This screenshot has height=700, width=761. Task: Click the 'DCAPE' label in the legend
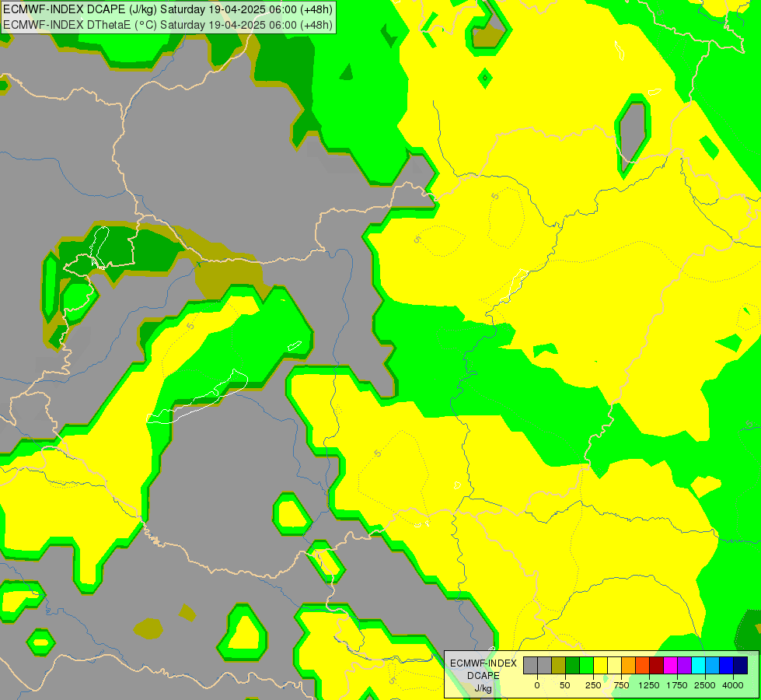point(483,676)
